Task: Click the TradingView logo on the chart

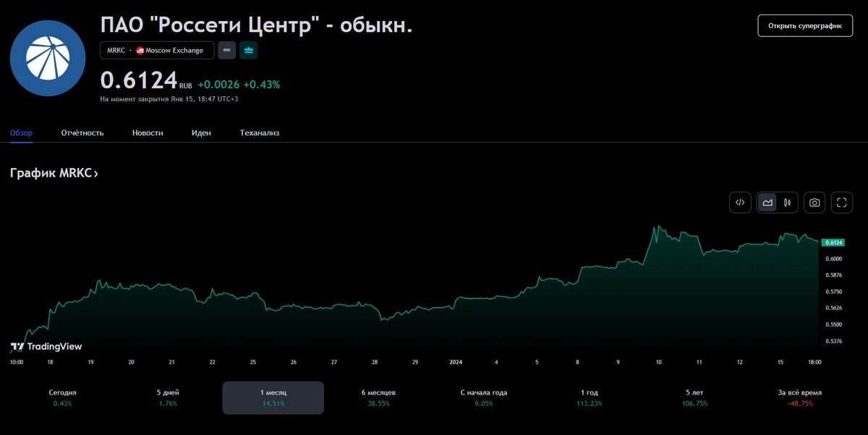Action: (46, 347)
